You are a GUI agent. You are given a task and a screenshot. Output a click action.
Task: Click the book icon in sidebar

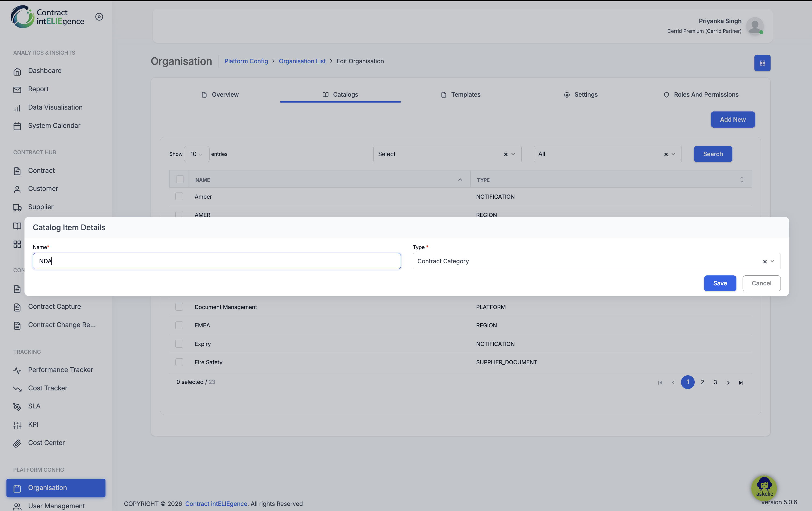(17, 226)
